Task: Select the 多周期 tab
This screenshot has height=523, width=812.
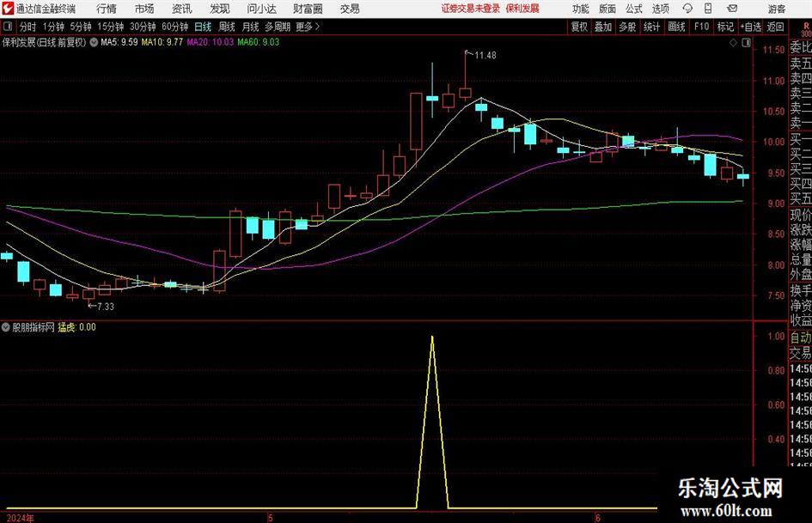Action: click(x=278, y=27)
